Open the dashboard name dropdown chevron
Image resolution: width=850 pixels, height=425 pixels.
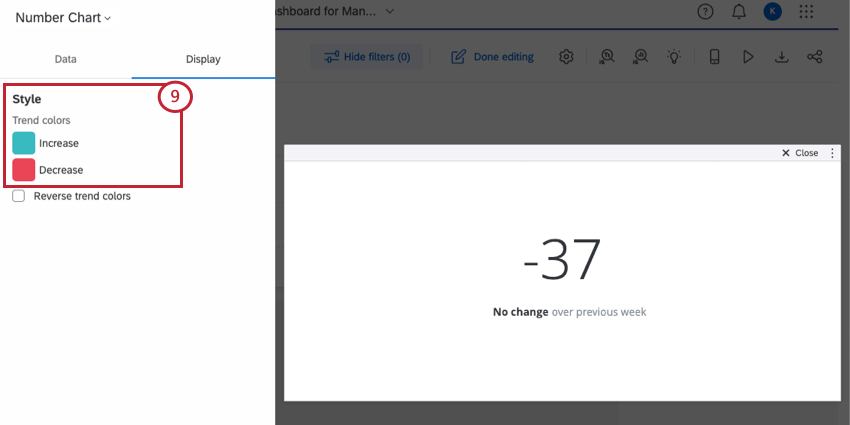390,11
